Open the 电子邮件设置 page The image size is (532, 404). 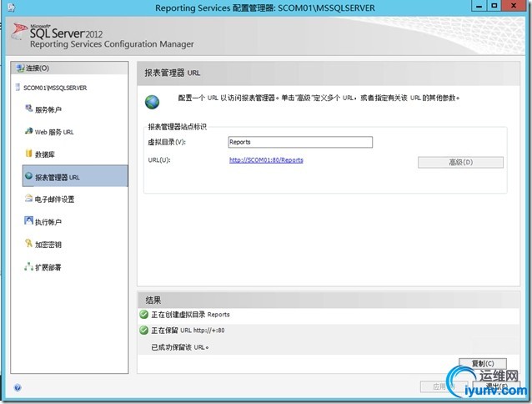tap(55, 199)
